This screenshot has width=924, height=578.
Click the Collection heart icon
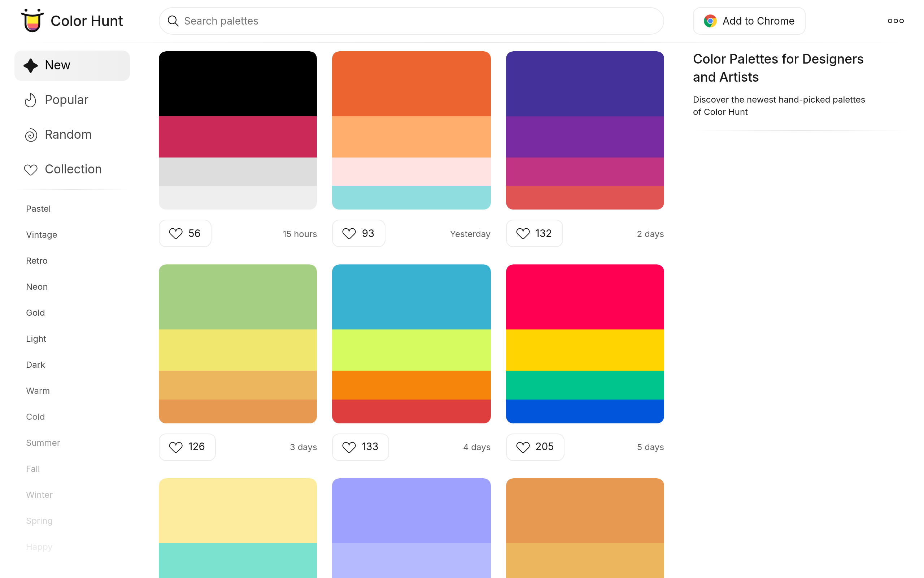tap(31, 170)
